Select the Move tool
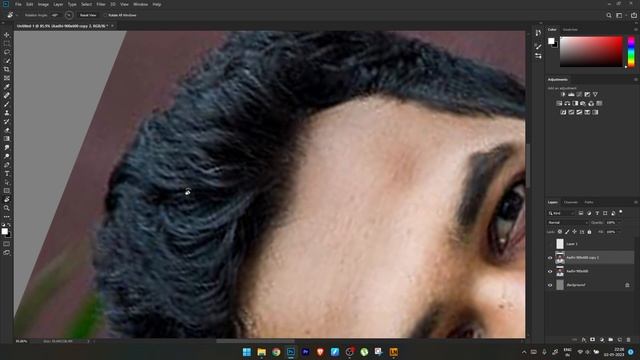Viewport: 640px width, 360px height. pyautogui.click(x=7, y=35)
